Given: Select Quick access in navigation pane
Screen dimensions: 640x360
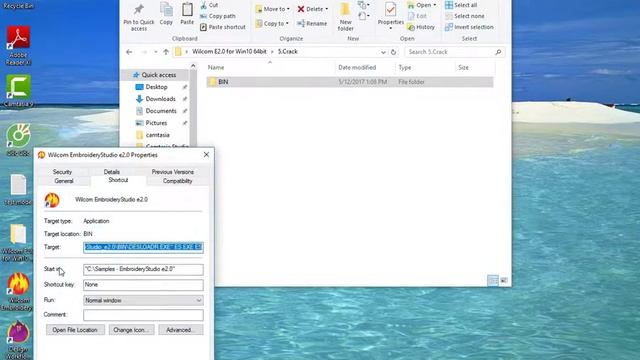Looking at the screenshot, I should (155, 75).
